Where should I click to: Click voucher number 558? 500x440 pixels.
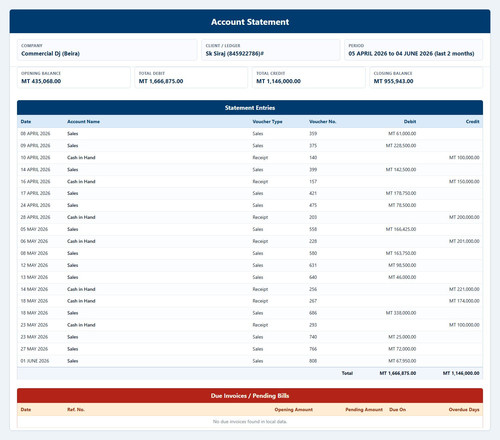[x=313, y=229]
